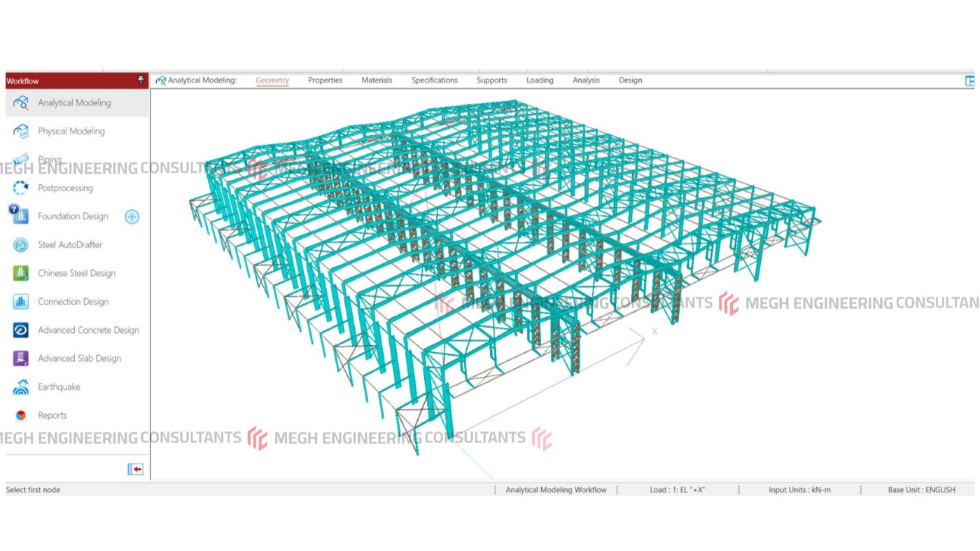Open Advanced Concrete Design workflow label
Image resolution: width=980 pixels, height=551 pixels.
coord(88,330)
